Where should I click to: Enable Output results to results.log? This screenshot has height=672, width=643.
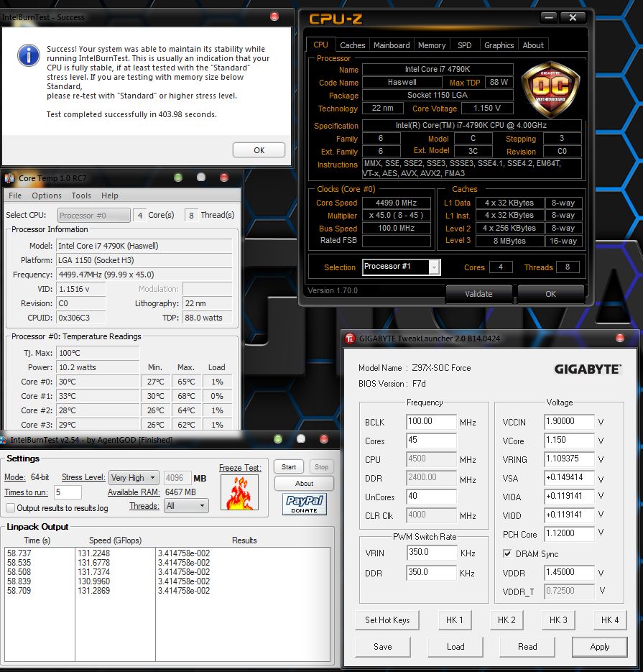(x=10, y=508)
